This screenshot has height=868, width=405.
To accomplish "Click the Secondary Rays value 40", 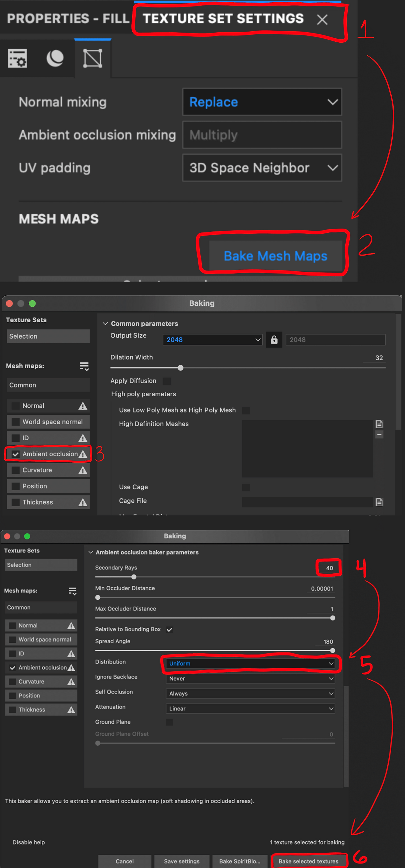I will [x=329, y=568].
